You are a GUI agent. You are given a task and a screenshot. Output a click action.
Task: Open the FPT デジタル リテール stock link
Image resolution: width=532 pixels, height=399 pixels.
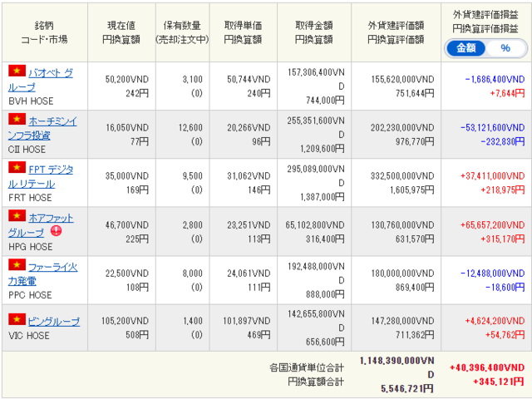pyautogui.click(x=41, y=176)
